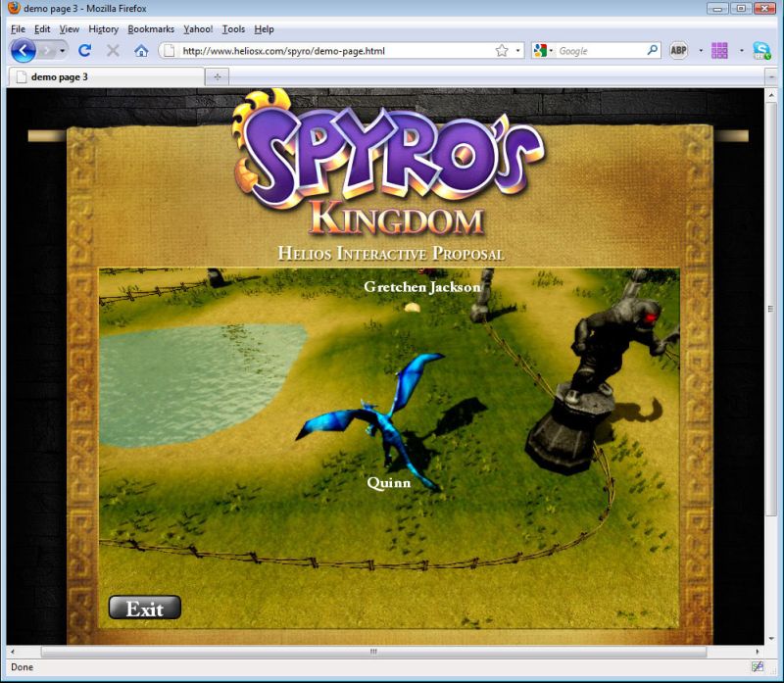This screenshot has height=683, width=784.
Task: Open the File menu
Action: click(x=18, y=29)
